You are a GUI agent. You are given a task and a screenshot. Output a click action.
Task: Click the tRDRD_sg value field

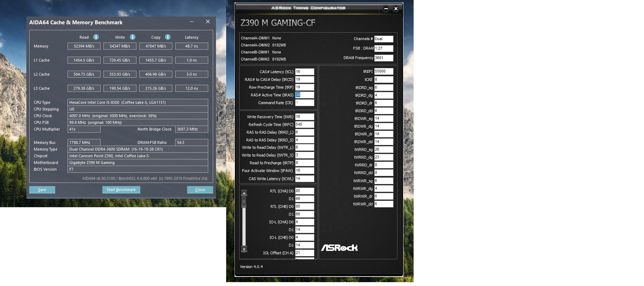tap(384, 88)
